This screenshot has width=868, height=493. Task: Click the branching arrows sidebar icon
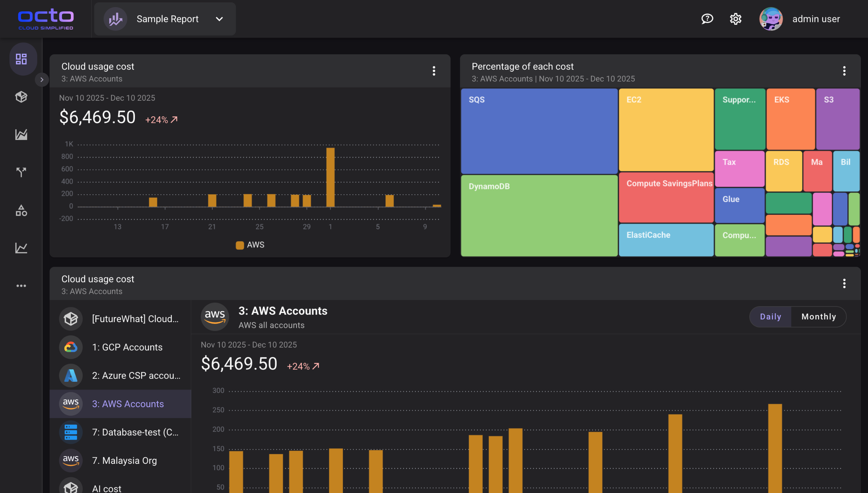21,172
